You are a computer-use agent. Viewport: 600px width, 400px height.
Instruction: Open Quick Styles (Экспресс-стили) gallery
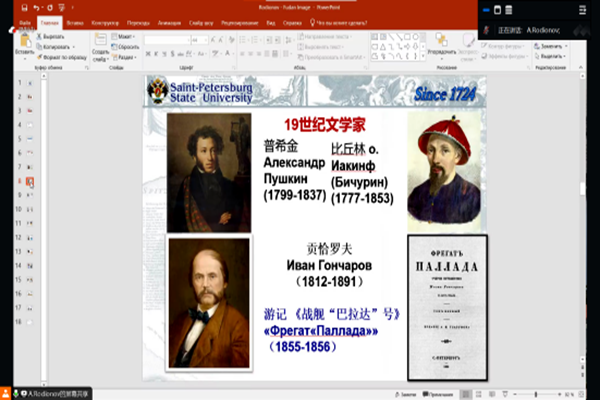(x=468, y=47)
